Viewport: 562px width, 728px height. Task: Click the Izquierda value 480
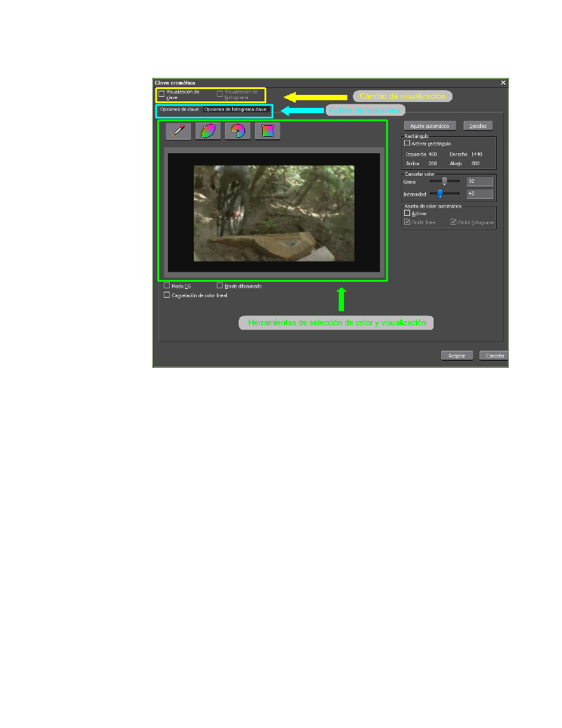click(432, 154)
